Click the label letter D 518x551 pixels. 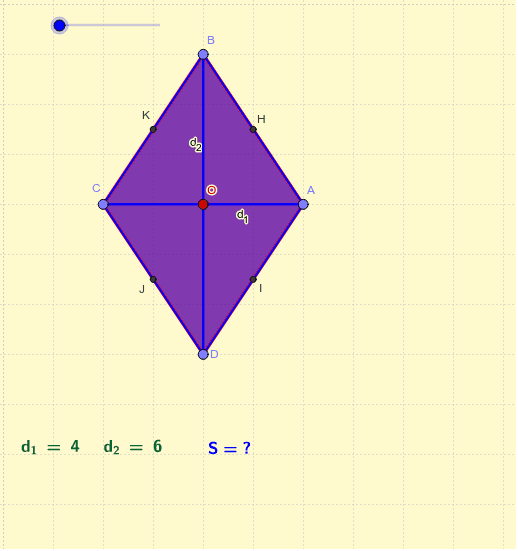click(215, 355)
